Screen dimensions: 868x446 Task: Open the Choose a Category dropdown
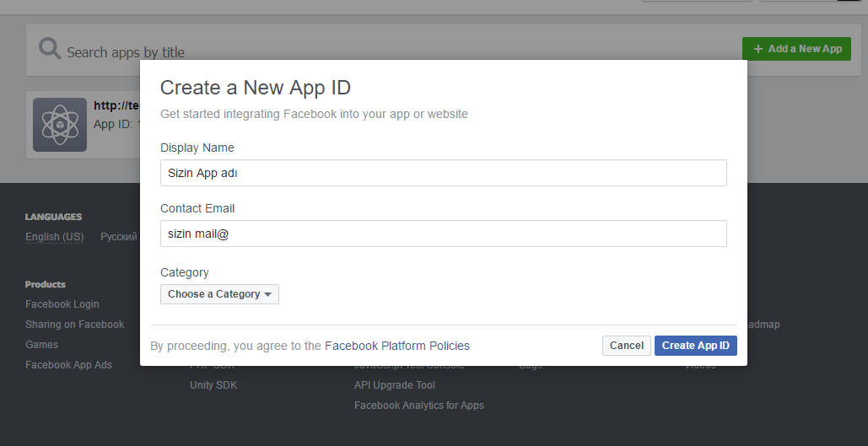[219, 294]
